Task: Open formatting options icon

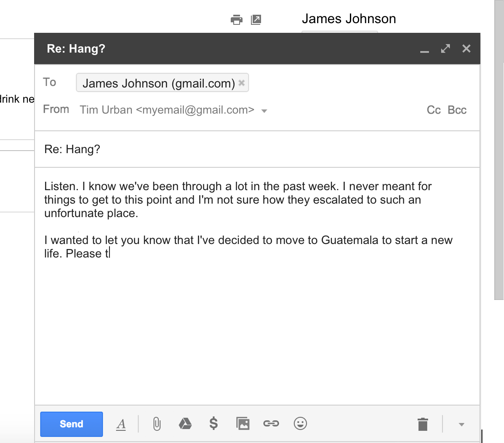Action: coord(121,424)
